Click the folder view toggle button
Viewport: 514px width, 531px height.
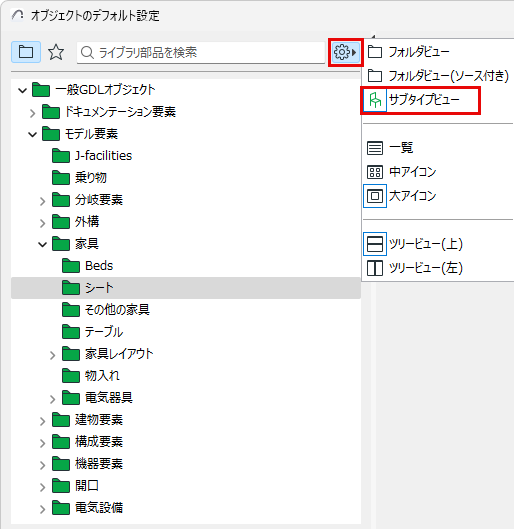[26, 52]
